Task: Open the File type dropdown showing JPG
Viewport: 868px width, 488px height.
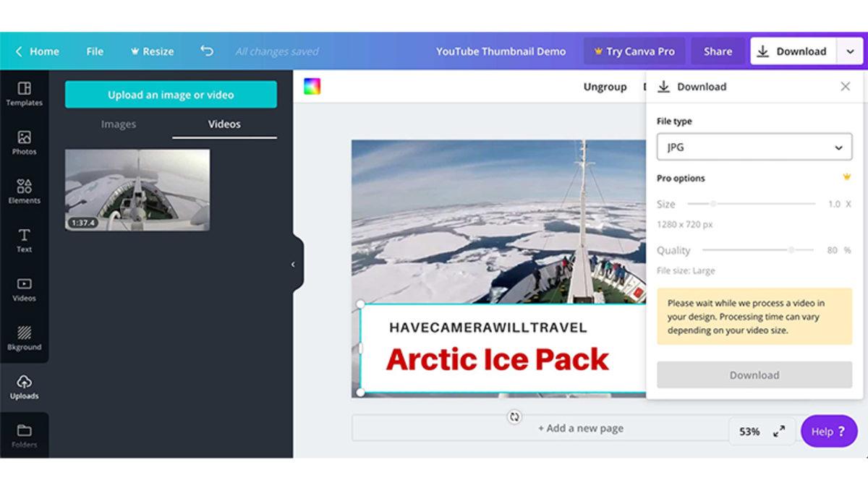Action: (754, 147)
